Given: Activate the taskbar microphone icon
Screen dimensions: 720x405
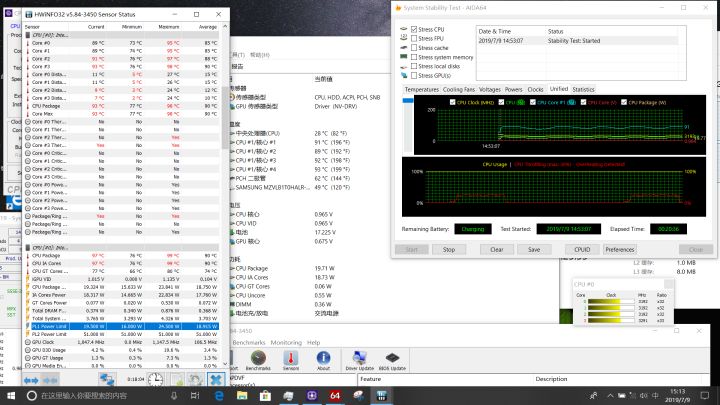Looking at the screenshot, I should [174, 395].
